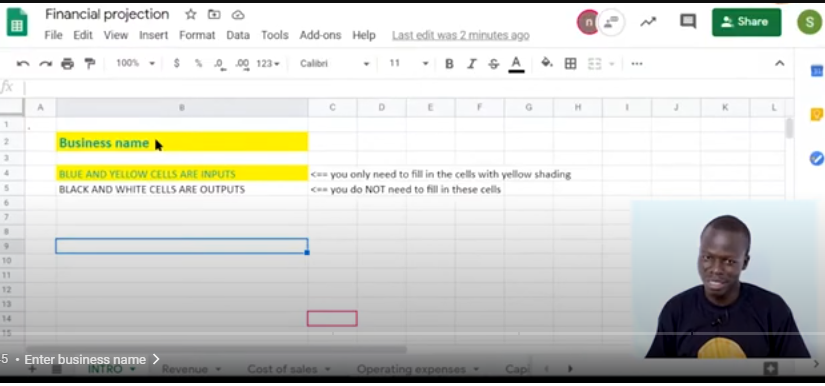The image size is (825, 386).
Task: Click the redo arrow icon
Action: click(46, 64)
